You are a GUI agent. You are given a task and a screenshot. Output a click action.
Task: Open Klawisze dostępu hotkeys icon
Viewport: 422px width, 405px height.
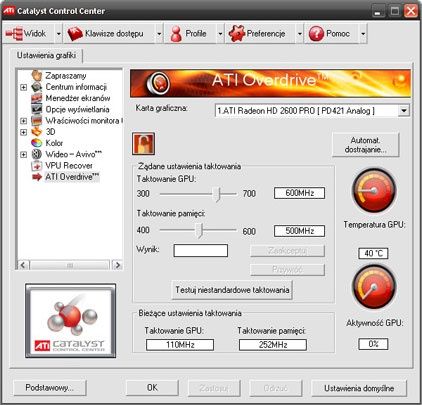pos(75,34)
